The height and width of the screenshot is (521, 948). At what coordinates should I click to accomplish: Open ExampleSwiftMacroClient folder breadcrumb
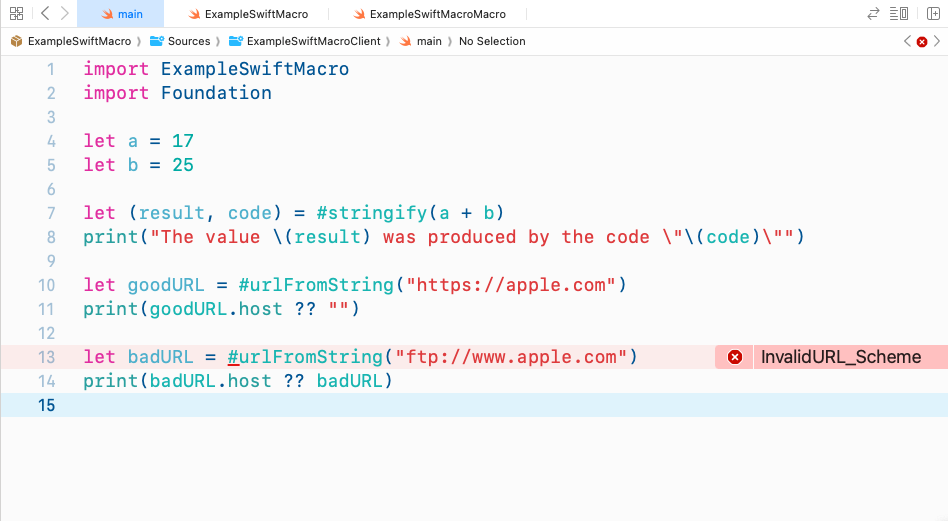point(314,41)
